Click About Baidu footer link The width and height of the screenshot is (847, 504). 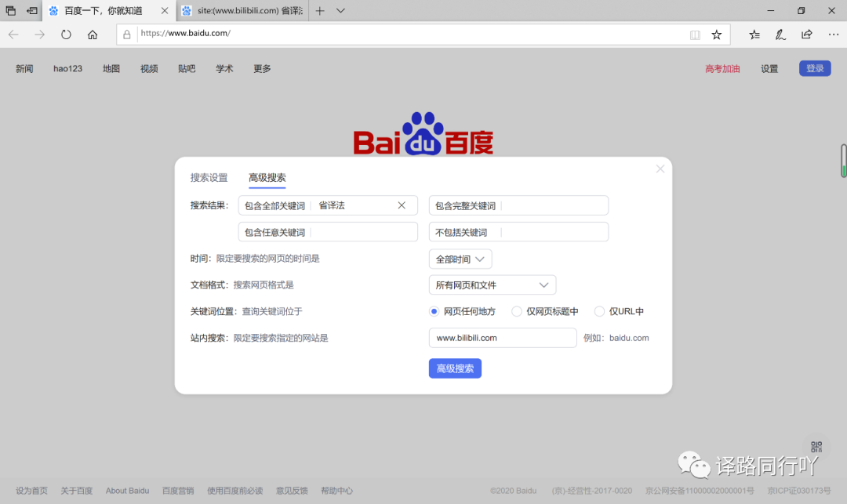[x=128, y=491]
